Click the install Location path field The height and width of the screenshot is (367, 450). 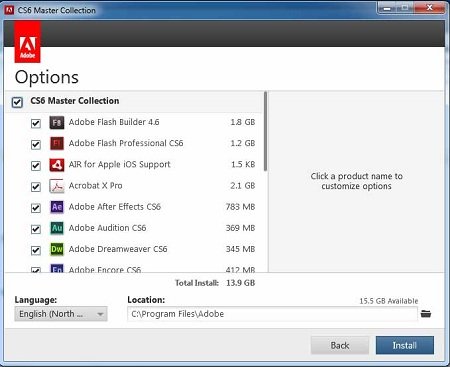coord(272,314)
